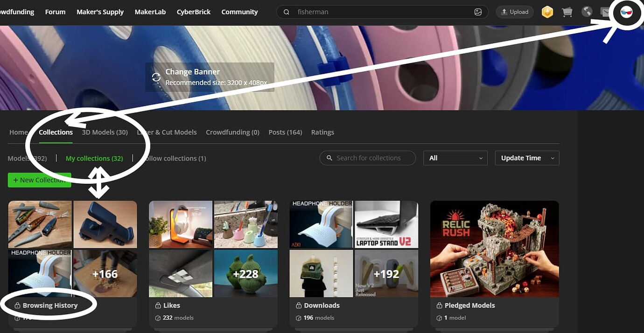Open the Ratings tab
The height and width of the screenshot is (333, 644).
pyautogui.click(x=322, y=132)
